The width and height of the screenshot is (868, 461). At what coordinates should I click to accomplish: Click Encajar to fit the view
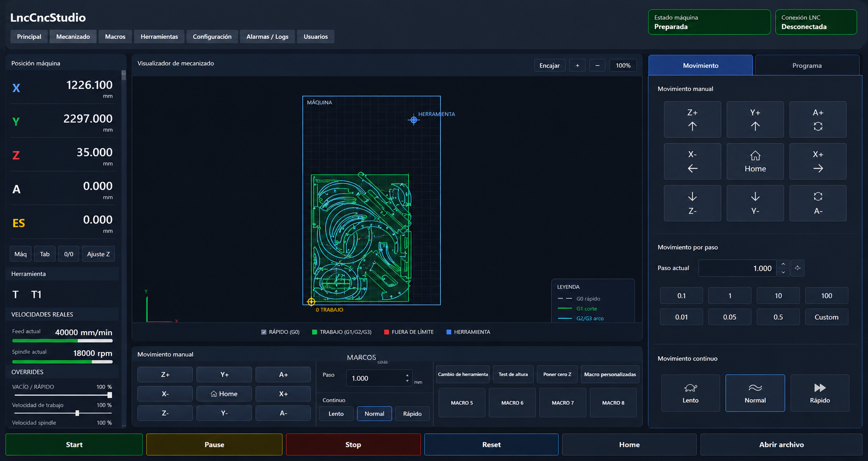tap(549, 66)
